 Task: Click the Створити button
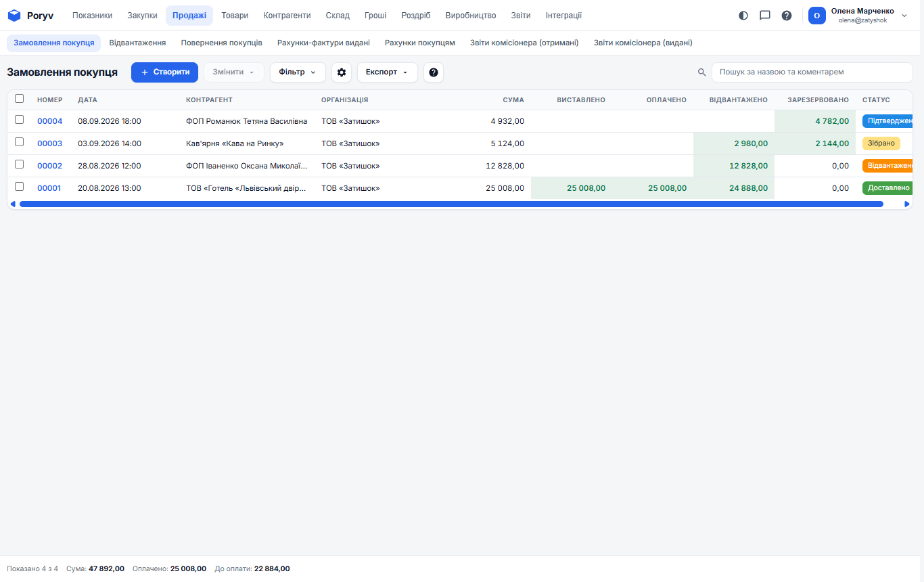[x=164, y=72]
